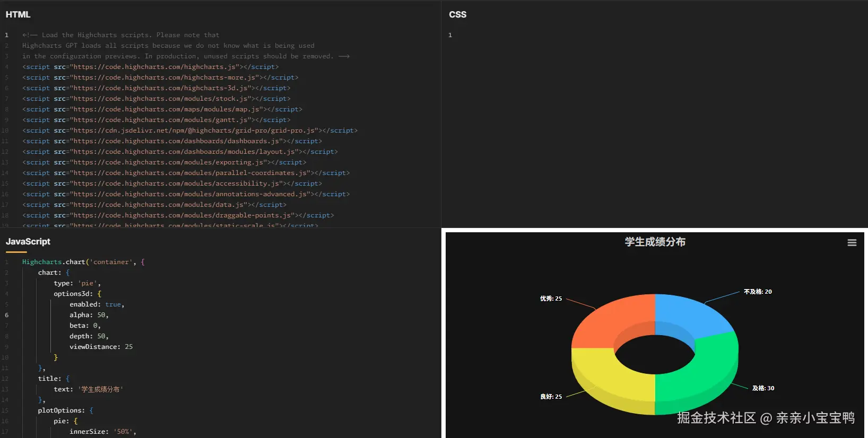Click the highcharts-more.js script line
Image resolution: width=868 pixels, height=438 pixels.
pyautogui.click(x=160, y=77)
